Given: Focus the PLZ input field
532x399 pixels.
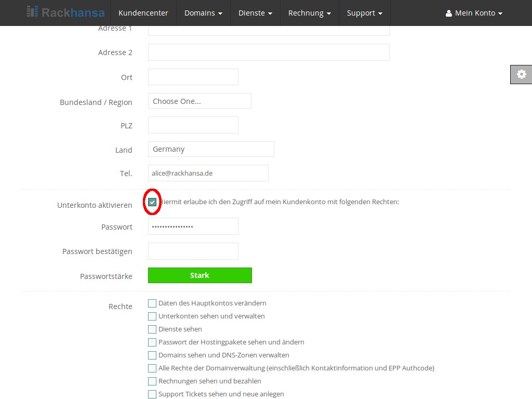Looking at the screenshot, I should pyautogui.click(x=193, y=125).
